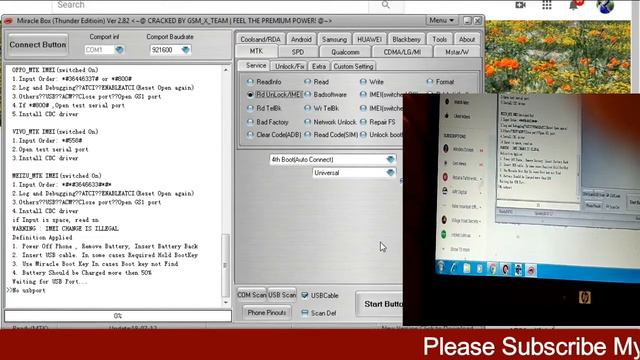This screenshot has width=640, height=360.
Task: Open the Menu dropdown in Miracle Box
Action: tap(442, 20)
